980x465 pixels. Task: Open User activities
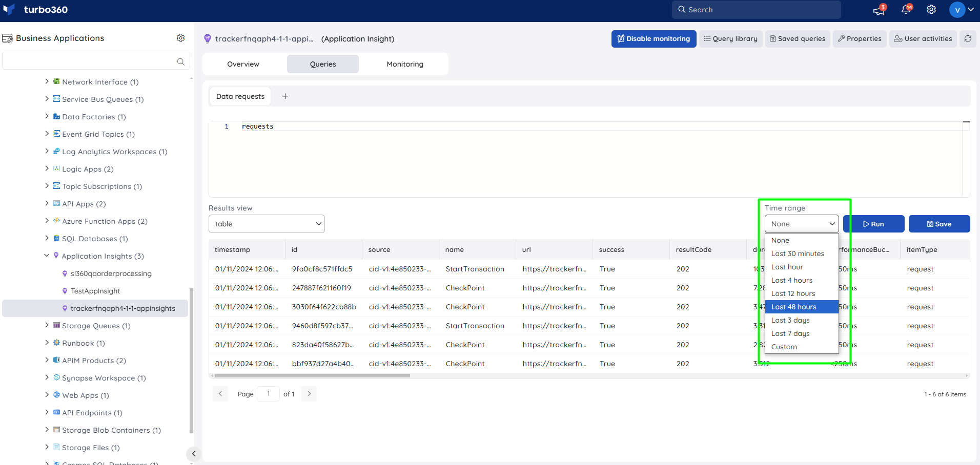click(x=923, y=38)
